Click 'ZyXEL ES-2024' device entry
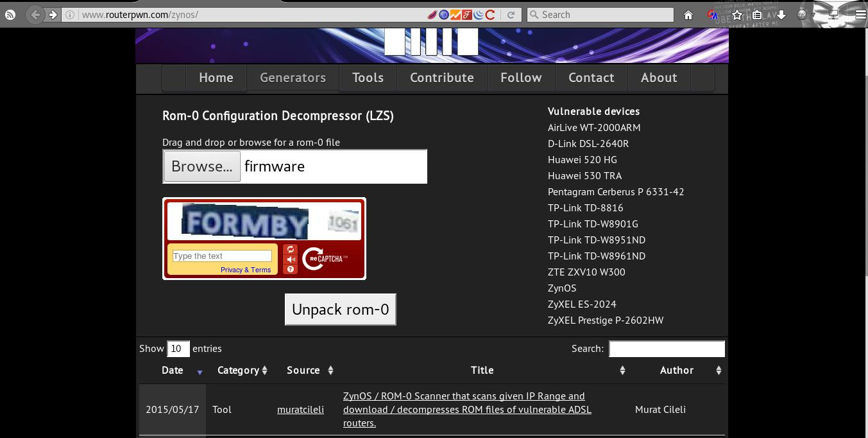The image size is (868, 438). [x=582, y=304]
